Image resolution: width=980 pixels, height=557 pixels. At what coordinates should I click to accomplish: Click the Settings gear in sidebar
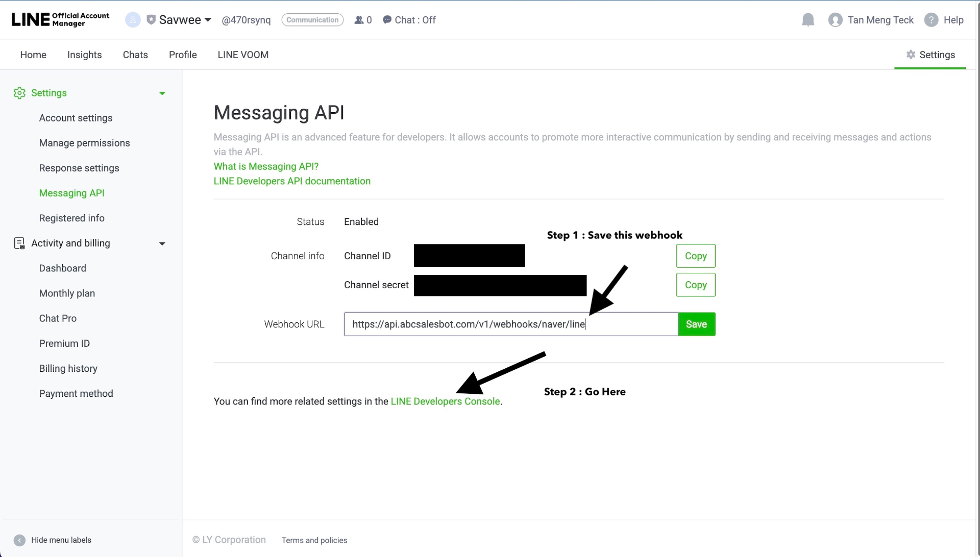19,93
